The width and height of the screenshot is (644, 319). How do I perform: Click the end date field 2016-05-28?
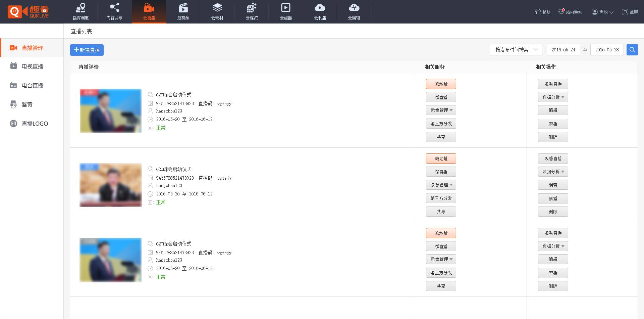coord(607,50)
